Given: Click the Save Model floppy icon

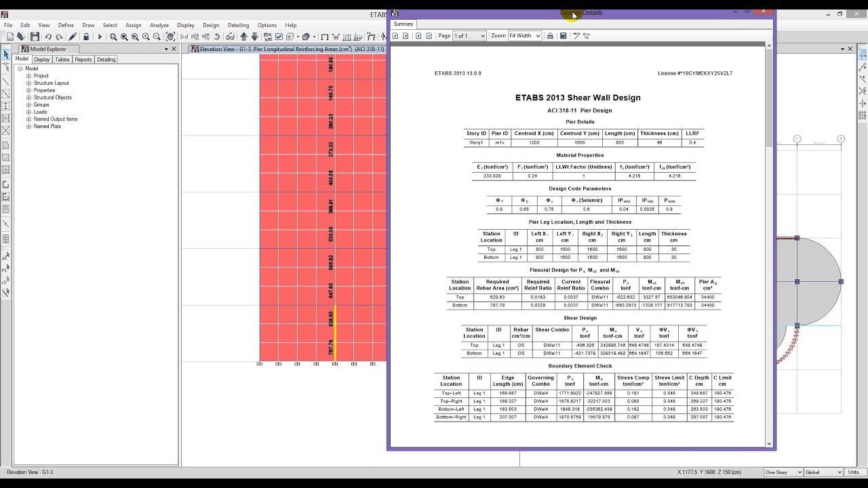Looking at the screenshot, I should click(x=35, y=37).
